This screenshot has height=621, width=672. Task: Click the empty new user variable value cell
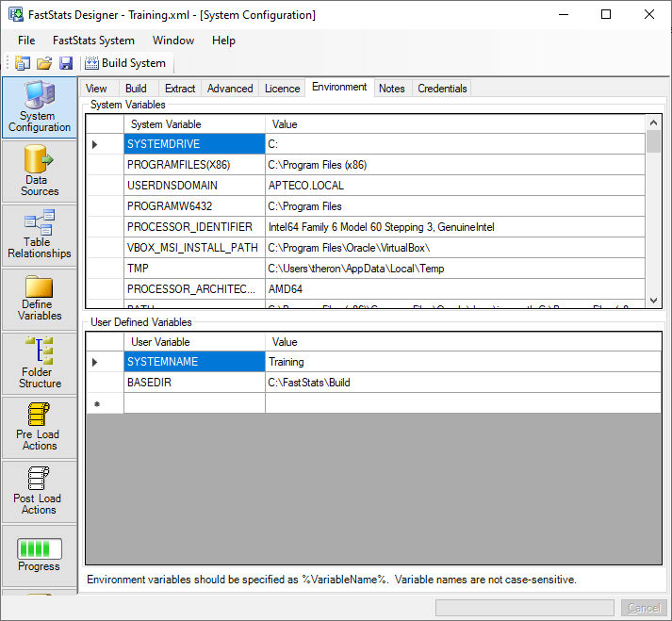pyautogui.click(x=463, y=403)
